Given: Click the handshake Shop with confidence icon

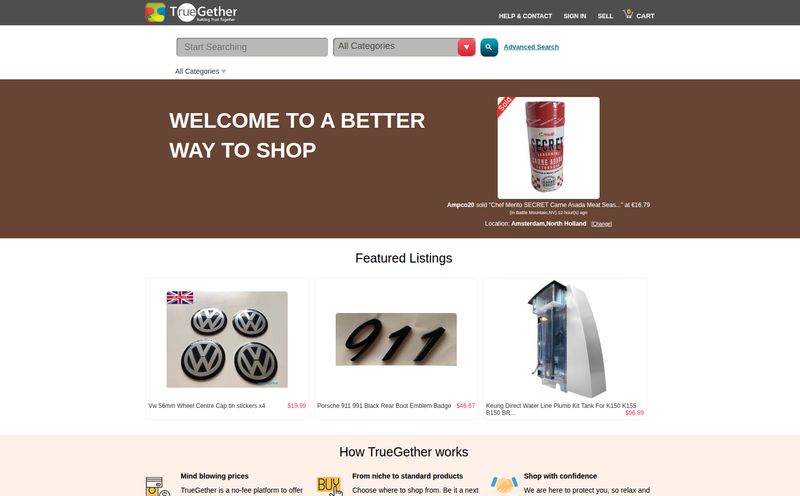Looking at the screenshot, I should pos(504,484).
